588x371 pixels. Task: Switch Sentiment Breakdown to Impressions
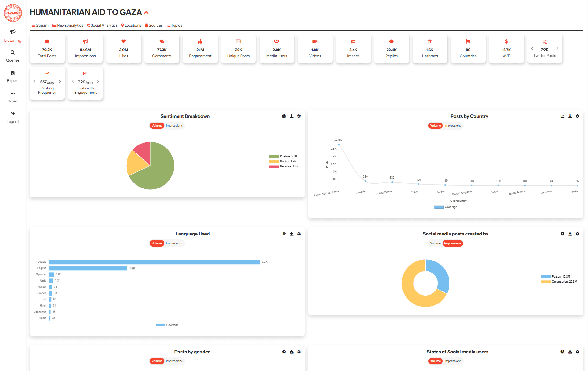[174, 126]
